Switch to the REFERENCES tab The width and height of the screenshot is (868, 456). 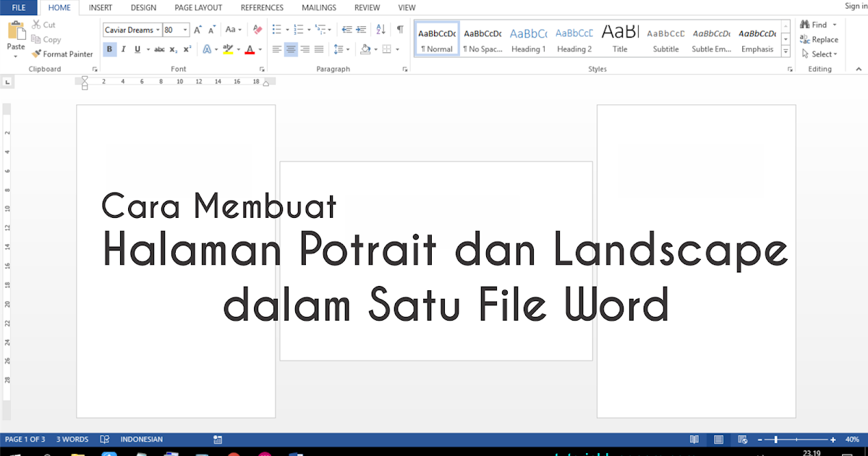click(262, 7)
